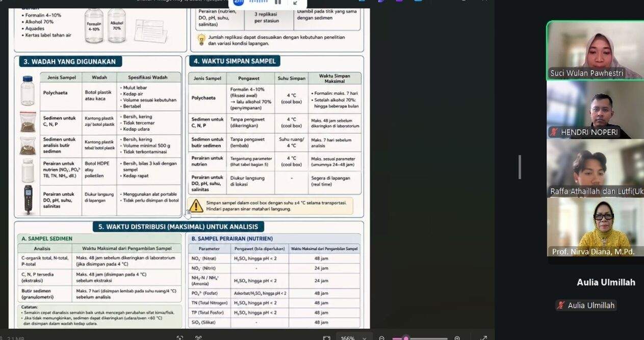Viewport: 644px width, 340px height.
Task: Click the Aulia Ulmillah participant name
Action: [606, 282]
